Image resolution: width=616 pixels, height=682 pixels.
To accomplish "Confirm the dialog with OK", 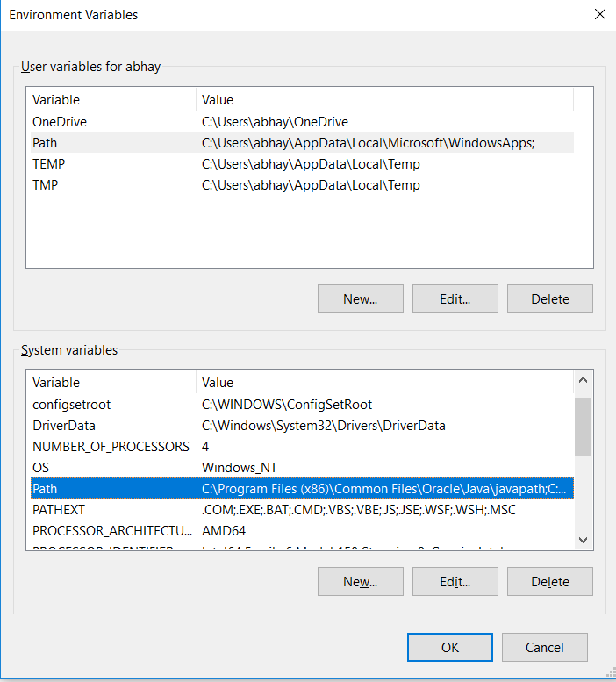I will click(450, 647).
